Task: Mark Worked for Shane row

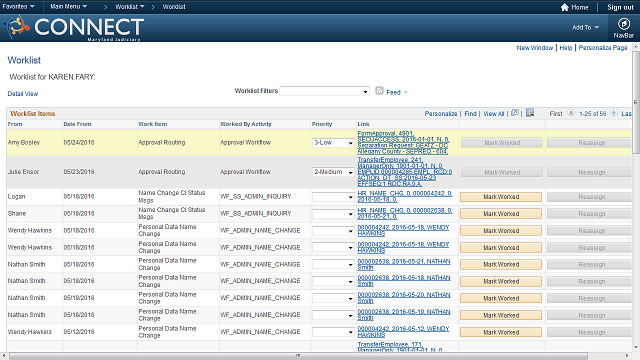Action: [501, 214]
